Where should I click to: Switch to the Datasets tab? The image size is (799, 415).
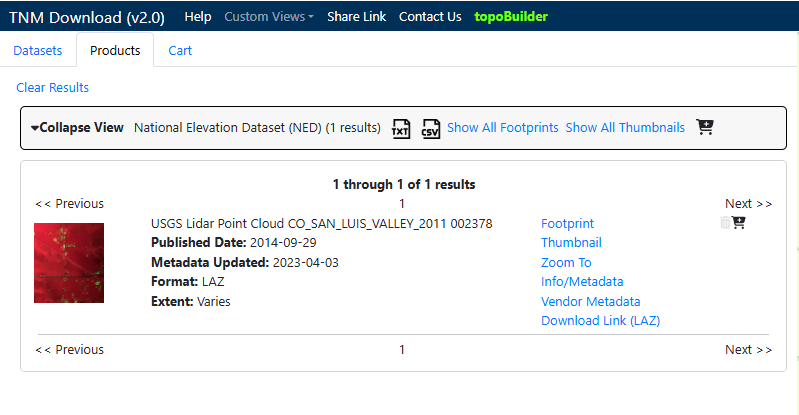(38, 51)
